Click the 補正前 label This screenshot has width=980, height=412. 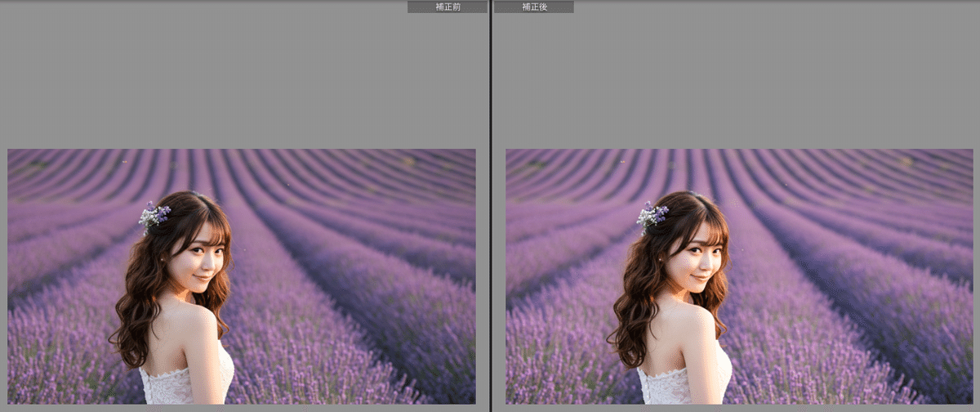[447, 7]
